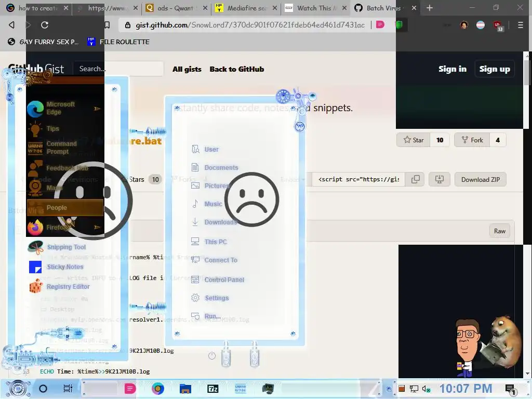Click the Download ZIP button

(x=481, y=179)
